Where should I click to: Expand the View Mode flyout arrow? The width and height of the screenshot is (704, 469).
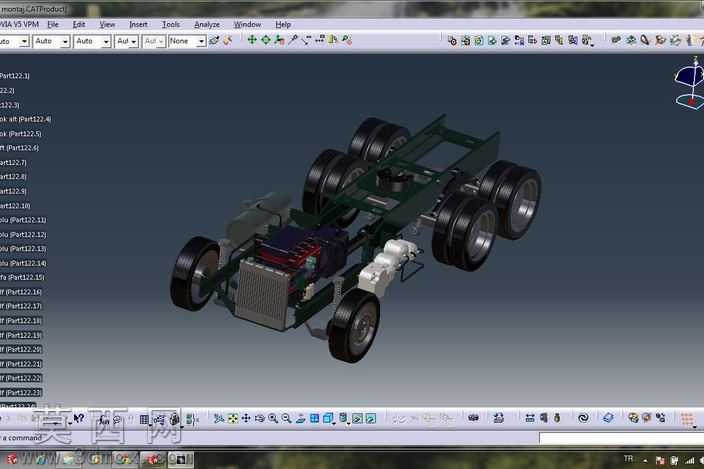tap(349, 423)
